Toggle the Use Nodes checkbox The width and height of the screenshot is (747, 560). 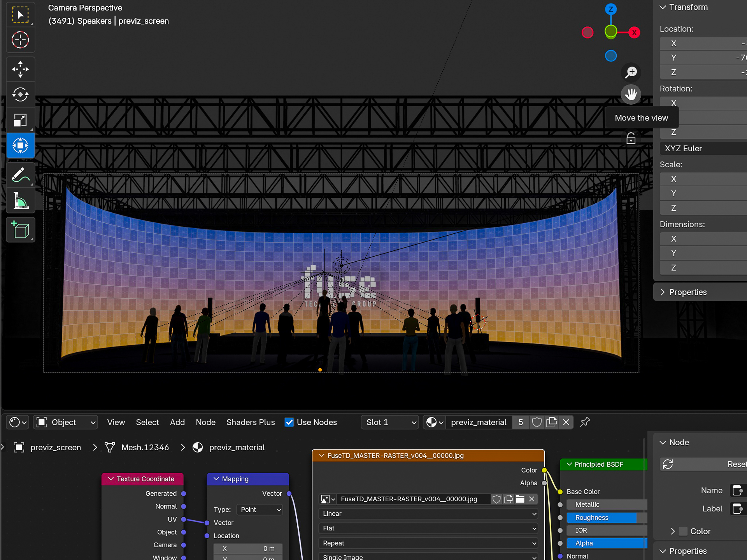(289, 422)
